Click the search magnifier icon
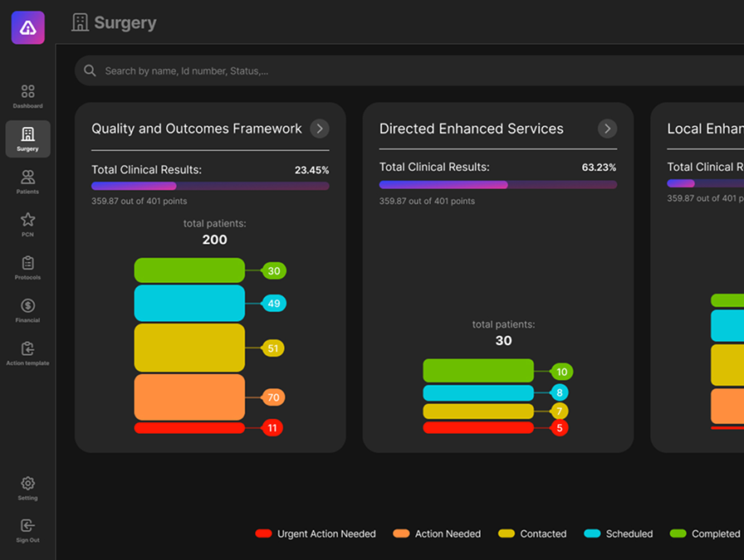This screenshot has height=560, width=744. 91,71
